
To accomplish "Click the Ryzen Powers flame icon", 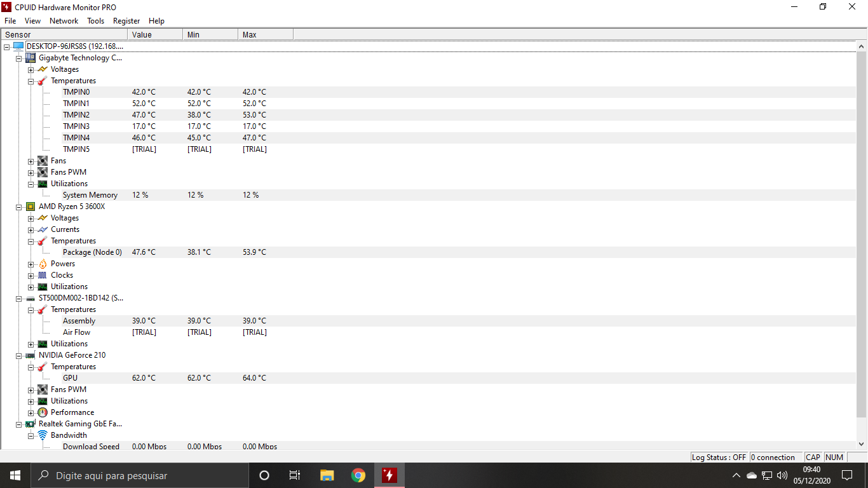I will 43,264.
